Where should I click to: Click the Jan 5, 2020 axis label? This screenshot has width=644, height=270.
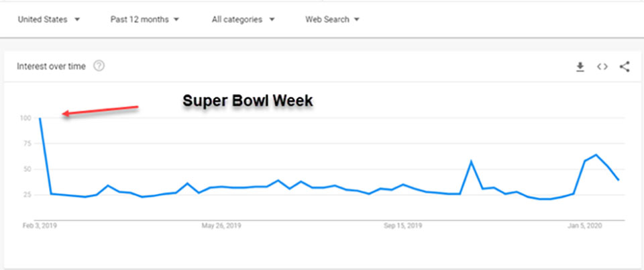click(584, 226)
